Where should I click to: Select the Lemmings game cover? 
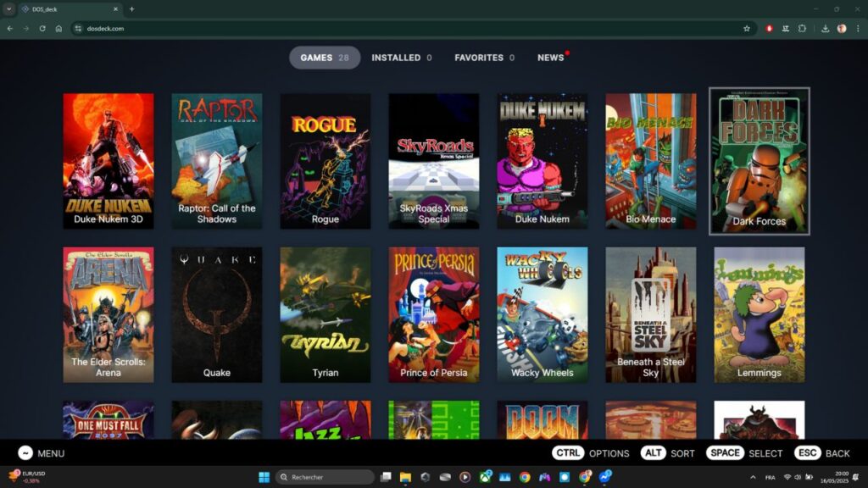click(x=759, y=315)
